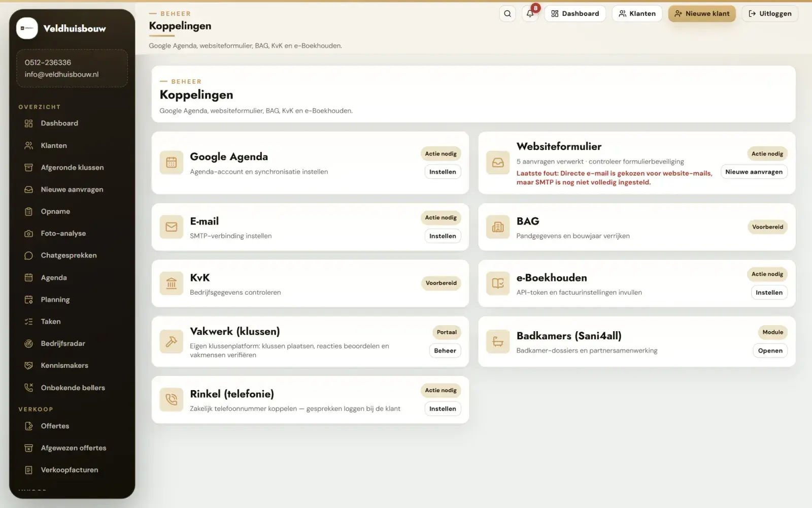Click the Veldhuisbouw logo avatar
Viewport: 812px width, 508px height.
pyautogui.click(x=27, y=28)
